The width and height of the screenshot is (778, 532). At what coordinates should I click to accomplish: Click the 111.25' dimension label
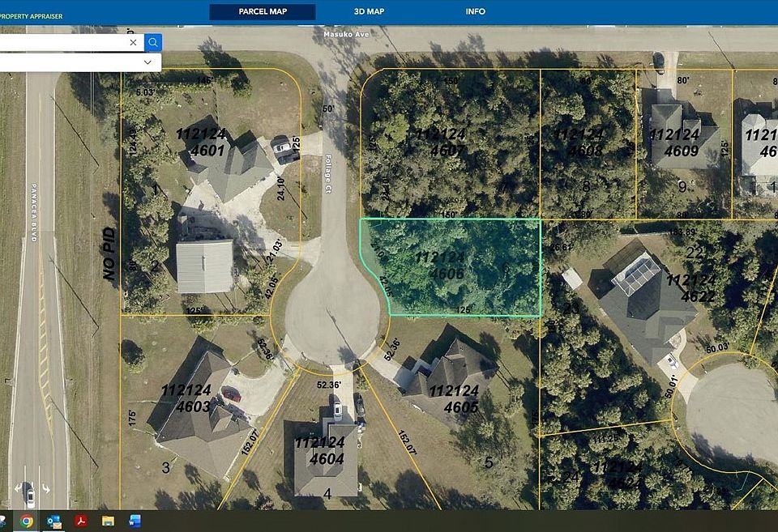click(x=605, y=438)
